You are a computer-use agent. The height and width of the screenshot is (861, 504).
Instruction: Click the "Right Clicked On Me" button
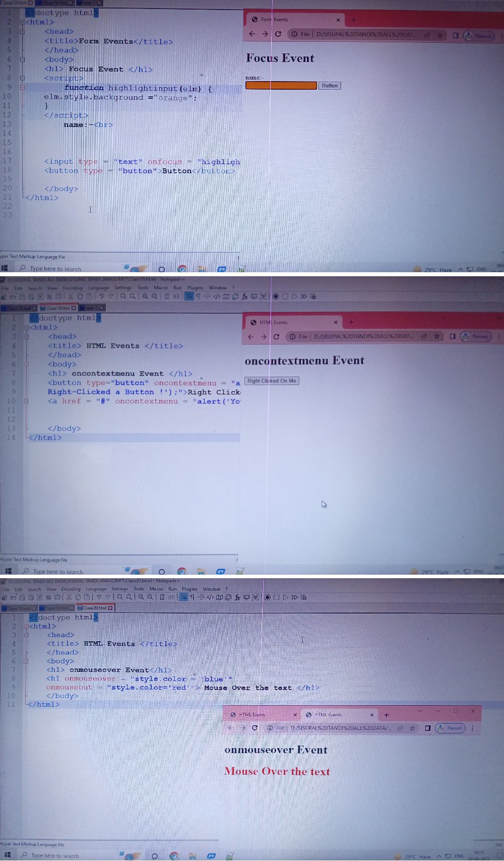point(272,381)
